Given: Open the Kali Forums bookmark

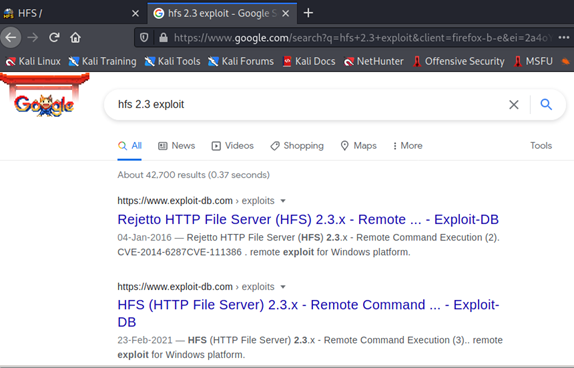Looking at the screenshot, I should [x=241, y=61].
